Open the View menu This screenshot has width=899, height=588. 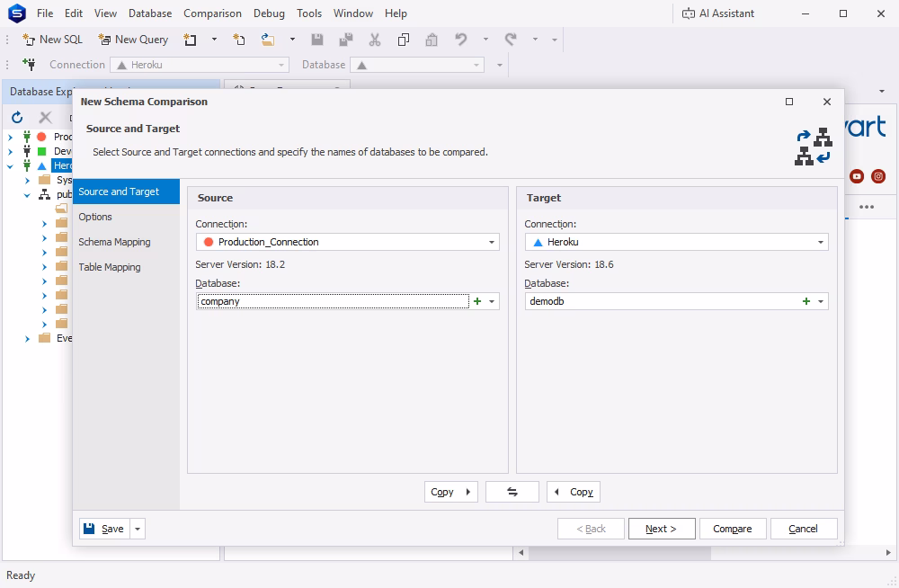(x=105, y=13)
